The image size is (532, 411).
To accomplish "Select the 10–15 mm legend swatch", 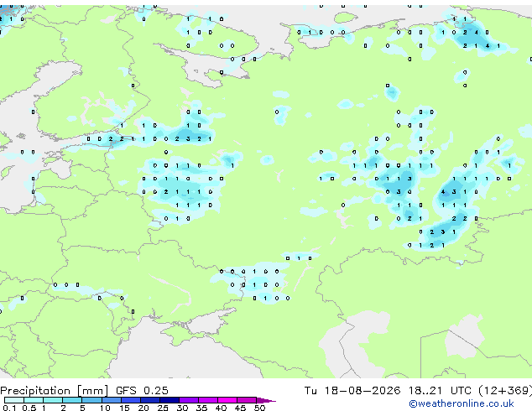I will coord(112,400).
